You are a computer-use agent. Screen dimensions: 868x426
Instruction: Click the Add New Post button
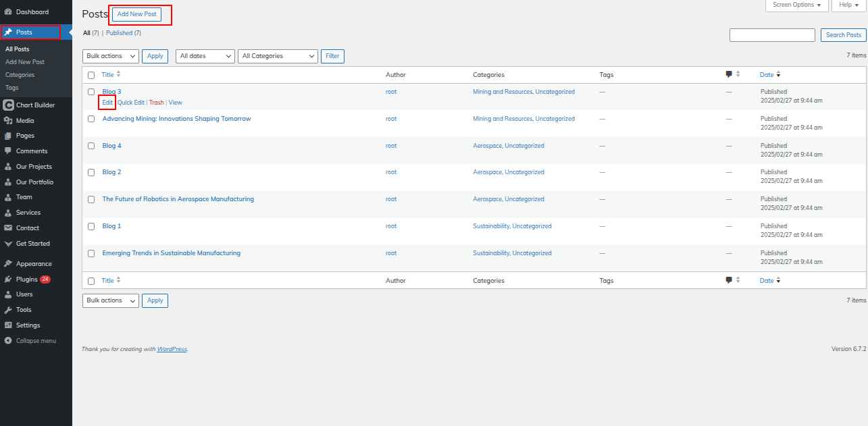[137, 14]
